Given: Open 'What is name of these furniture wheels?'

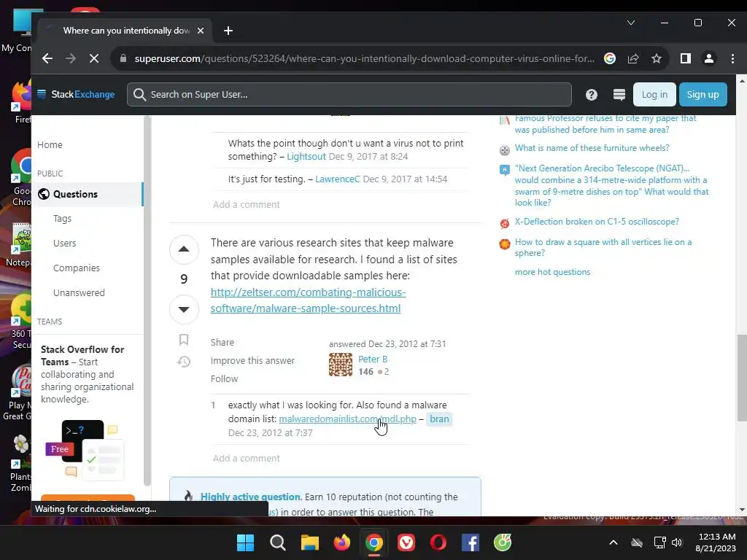Looking at the screenshot, I should tap(592, 148).
